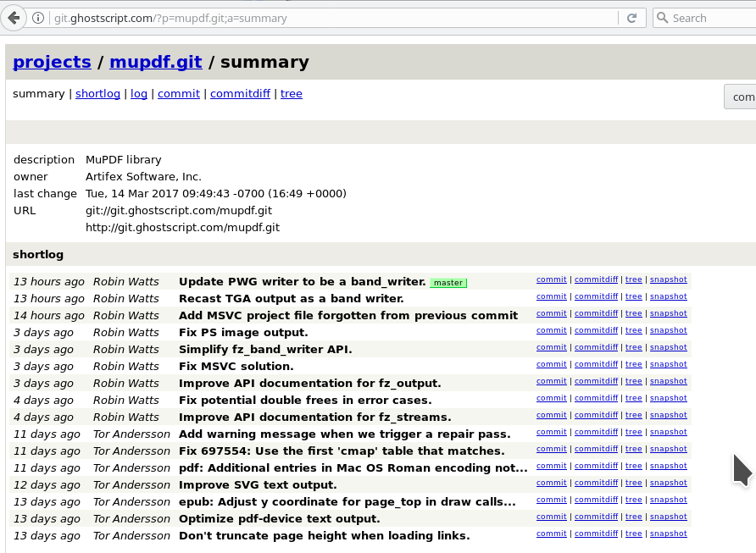Screen dimensions: 756x553
Task: Open the tree navigation link
Action: tap(292, 93)
